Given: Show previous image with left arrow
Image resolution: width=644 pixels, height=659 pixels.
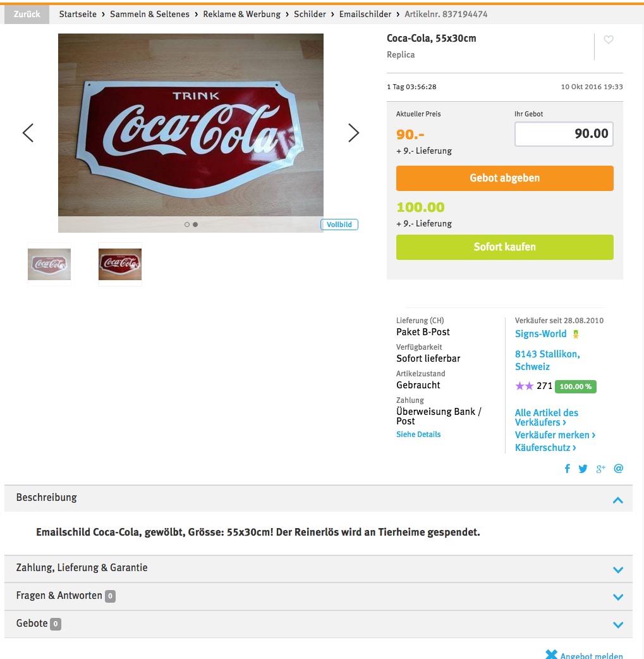Looking at the screenshot, I should point(28,133).
